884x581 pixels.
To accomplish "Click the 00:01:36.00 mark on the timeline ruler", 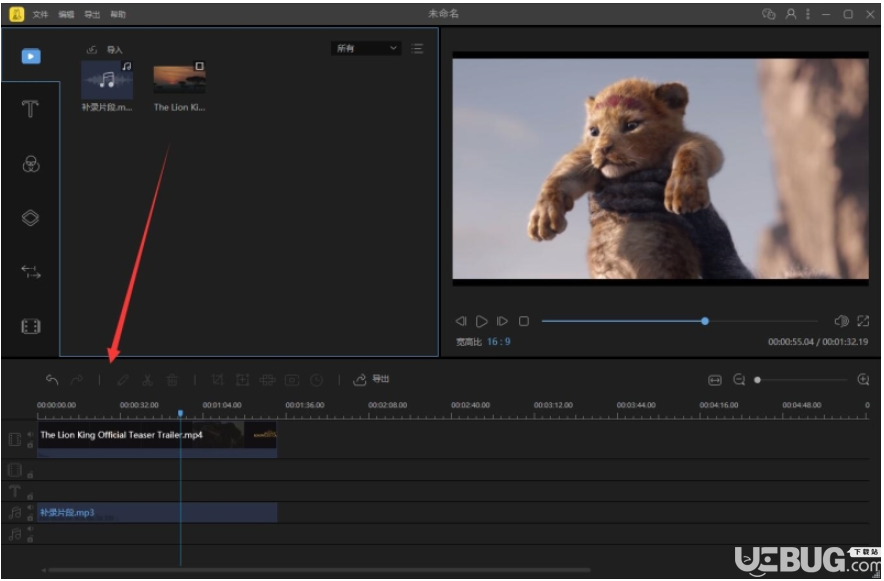I will (305, 405).
